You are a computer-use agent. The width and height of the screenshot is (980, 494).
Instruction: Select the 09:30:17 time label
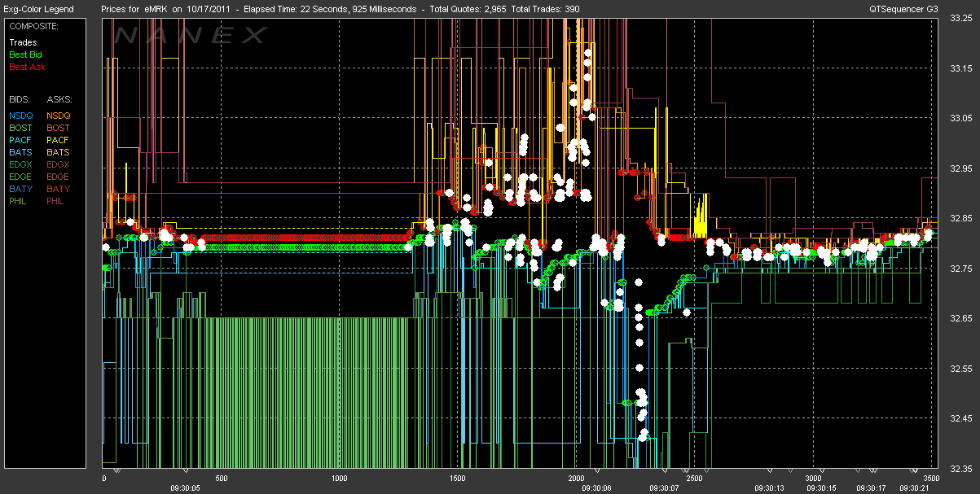(873, 487)
